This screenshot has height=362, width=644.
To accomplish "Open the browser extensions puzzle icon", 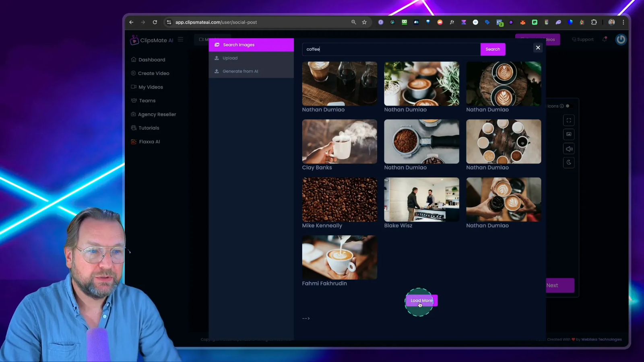I will [594, 22].
